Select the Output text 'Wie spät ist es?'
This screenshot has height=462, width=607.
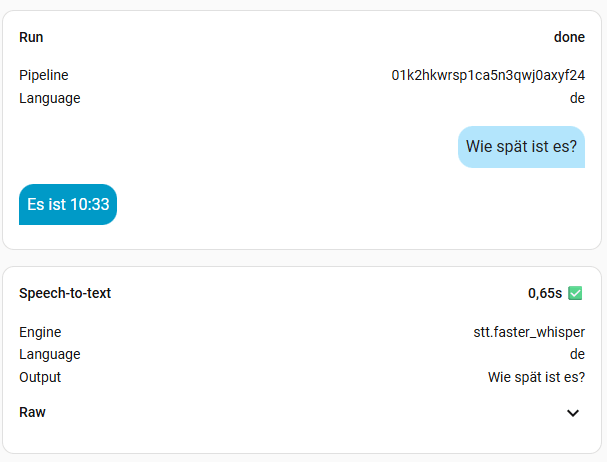(536, 377)
